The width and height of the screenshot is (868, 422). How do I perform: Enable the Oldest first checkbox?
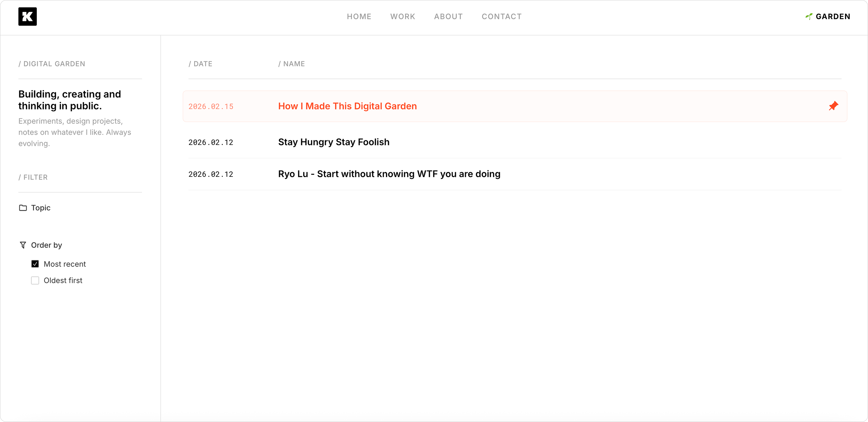pyautogui.click(x=35, y=280)
